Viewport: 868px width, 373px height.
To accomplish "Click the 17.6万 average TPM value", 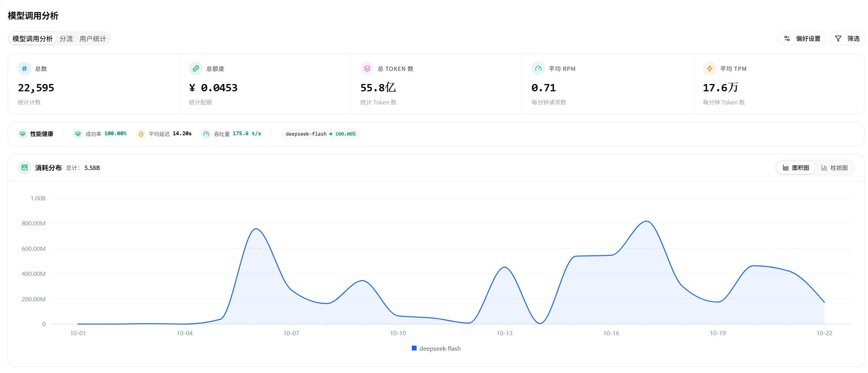I will 721,88.
